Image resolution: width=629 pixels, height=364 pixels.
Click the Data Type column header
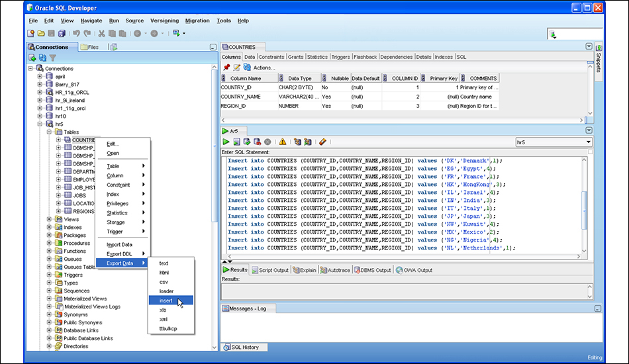(x=300, y=78)
